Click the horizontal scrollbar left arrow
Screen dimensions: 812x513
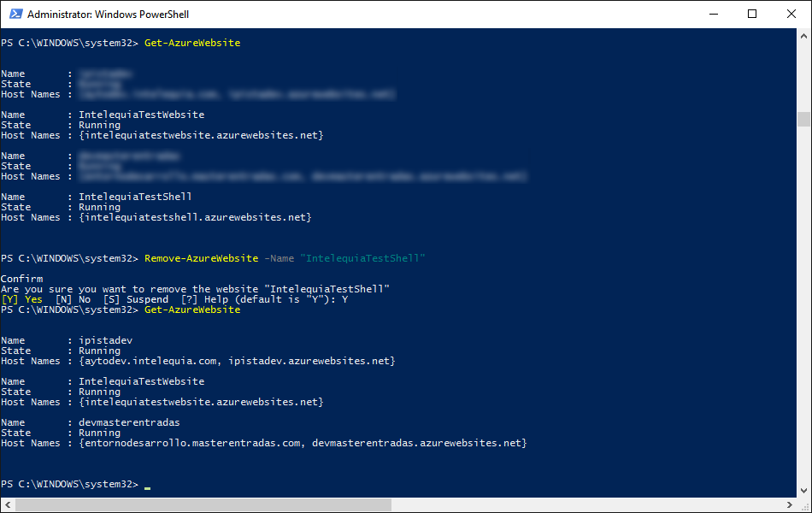click(7, 506)
